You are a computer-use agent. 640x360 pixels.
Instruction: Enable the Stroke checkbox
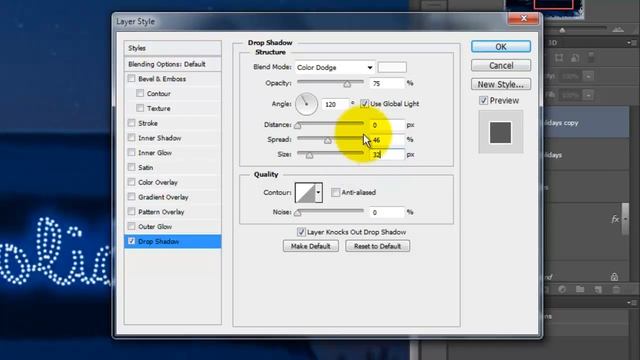pos(131,122)
